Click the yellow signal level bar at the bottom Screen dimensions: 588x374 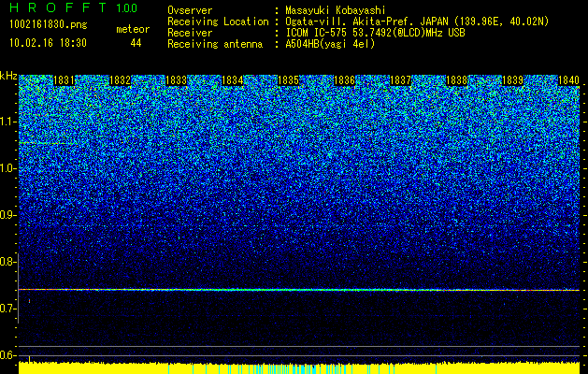pyautogui.click(x=299, y=368)
